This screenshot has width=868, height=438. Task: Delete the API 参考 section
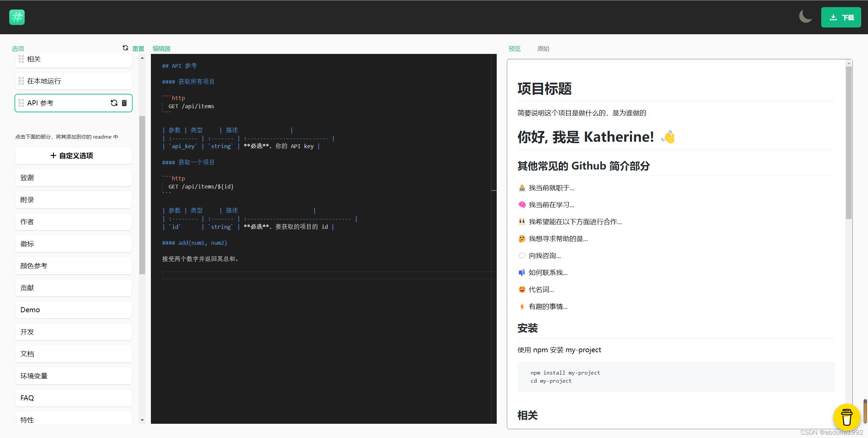pos(124,103)
